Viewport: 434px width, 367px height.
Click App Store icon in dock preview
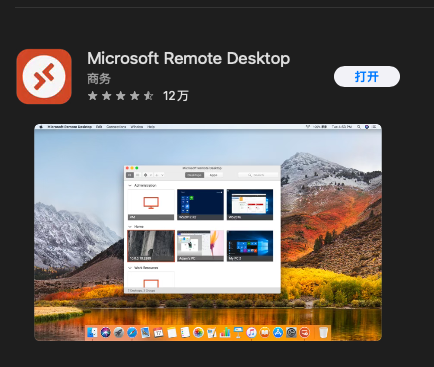pos(278,332)
